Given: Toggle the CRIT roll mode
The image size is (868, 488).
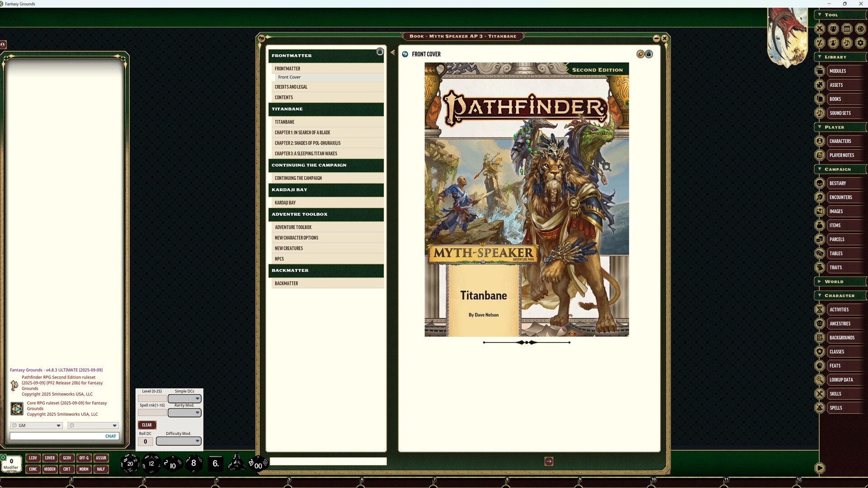Looking at the screenshot, I should (67, 469).
